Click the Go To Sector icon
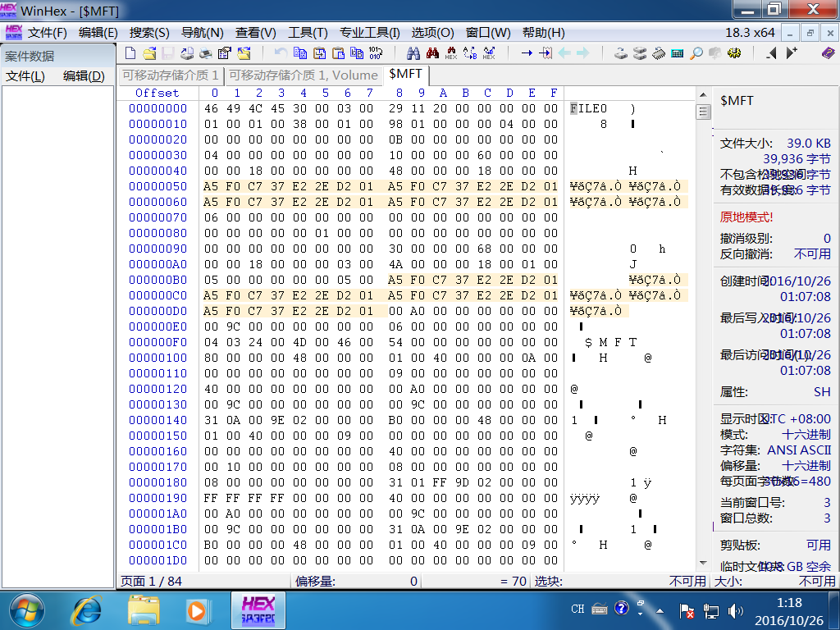The width and height of the screenshot is (840, 630). point(546,53)
